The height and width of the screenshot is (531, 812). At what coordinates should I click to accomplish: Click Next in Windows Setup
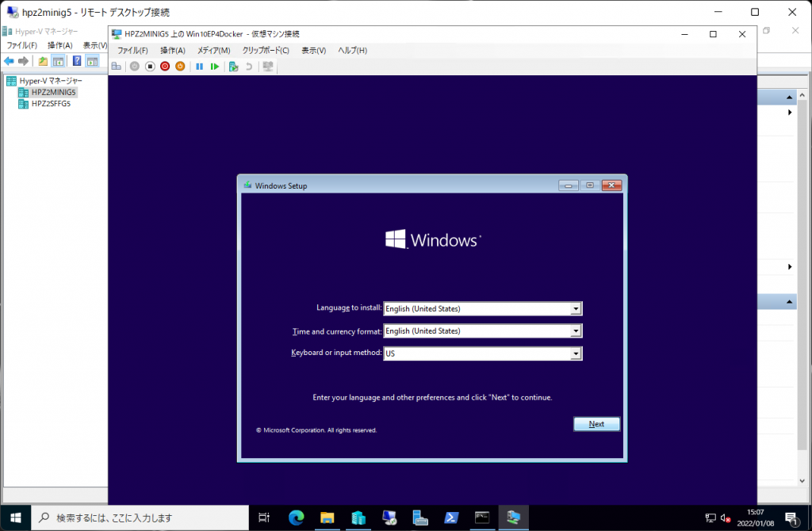[596, 424]
